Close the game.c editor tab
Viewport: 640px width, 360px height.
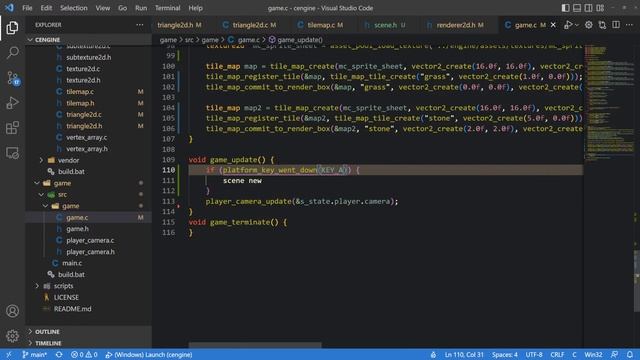pos(553,25)
